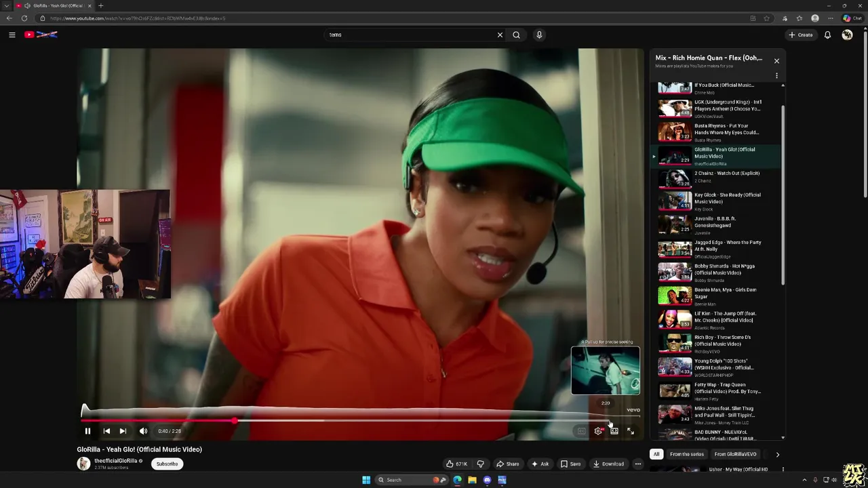
Task: Seek using the red video progress bar
Action: click(359, 421)
